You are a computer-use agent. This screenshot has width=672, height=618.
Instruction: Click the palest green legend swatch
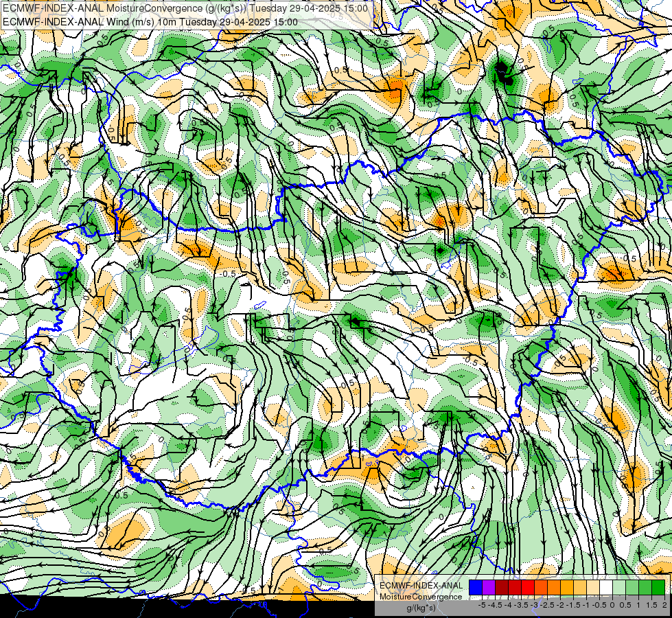(619, 587)
